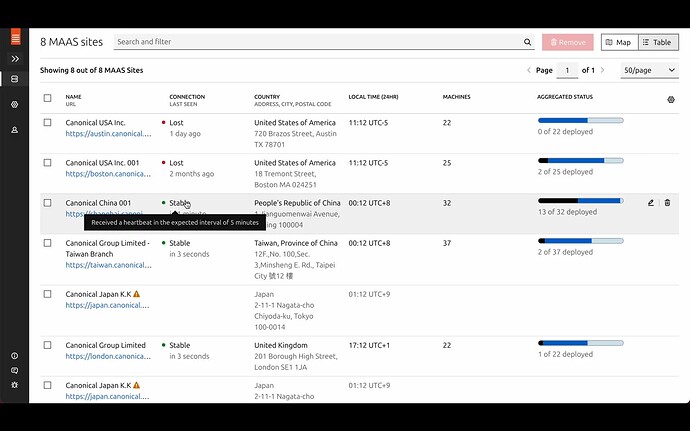The image size is (690, 431).
Task: Click the Name column header
Action: click(x=73, y=96)
